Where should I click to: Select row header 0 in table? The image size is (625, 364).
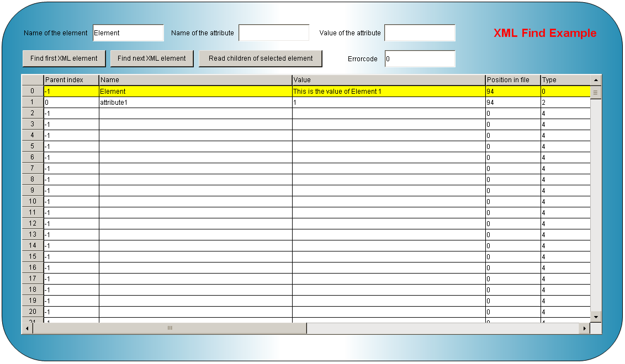tap(33, 91)
